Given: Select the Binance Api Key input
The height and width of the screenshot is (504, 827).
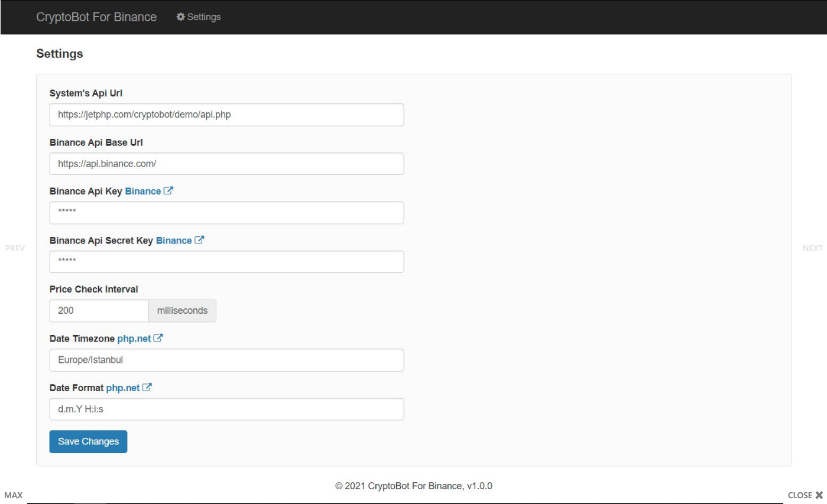Looking at the screenshot, I should [226, 213].
